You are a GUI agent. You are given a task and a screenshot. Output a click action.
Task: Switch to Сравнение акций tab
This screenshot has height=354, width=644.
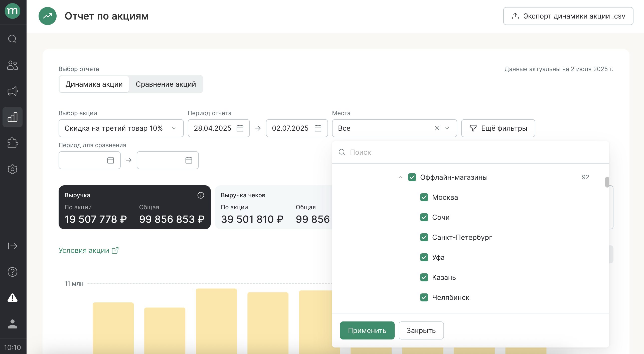coord(166,84)
